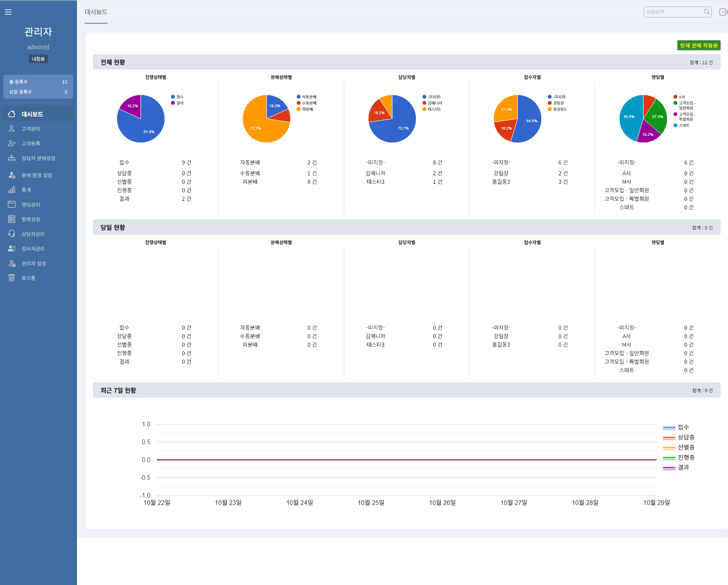Click the search magnifier icon

tap(706, 12)
